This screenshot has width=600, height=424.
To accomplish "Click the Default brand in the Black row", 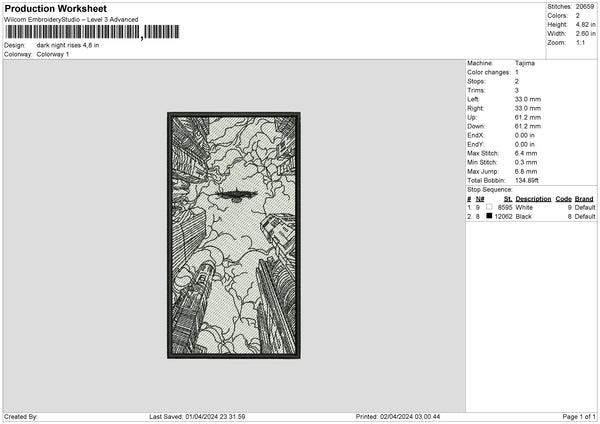I will [585, 217].
